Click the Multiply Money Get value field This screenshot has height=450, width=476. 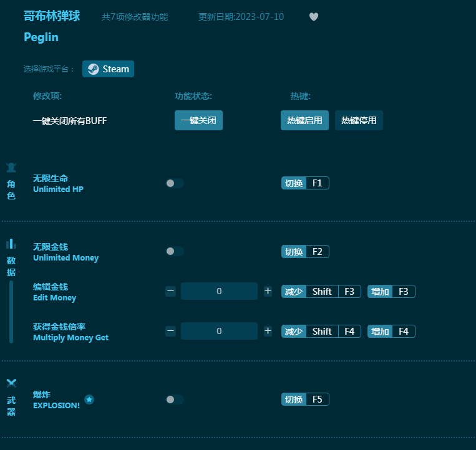click(219, 331)
